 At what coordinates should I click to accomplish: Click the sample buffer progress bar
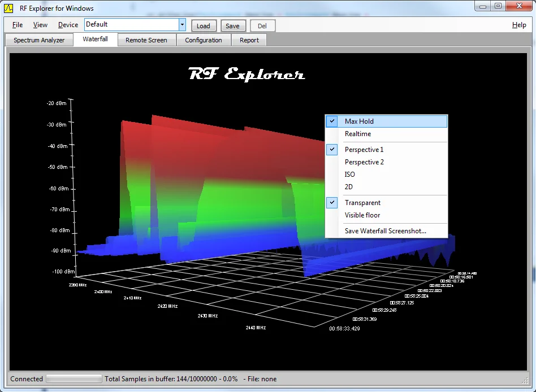[x=74, y=379]
